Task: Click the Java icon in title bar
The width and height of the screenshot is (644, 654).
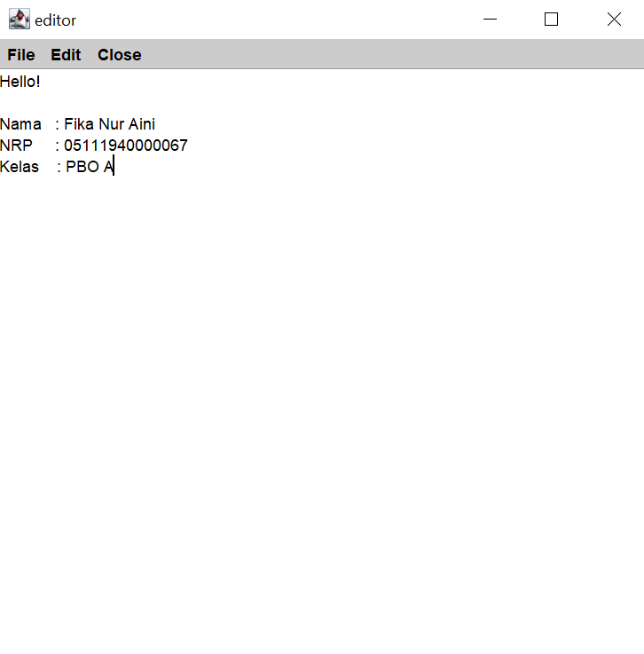Action: [20, 20]
